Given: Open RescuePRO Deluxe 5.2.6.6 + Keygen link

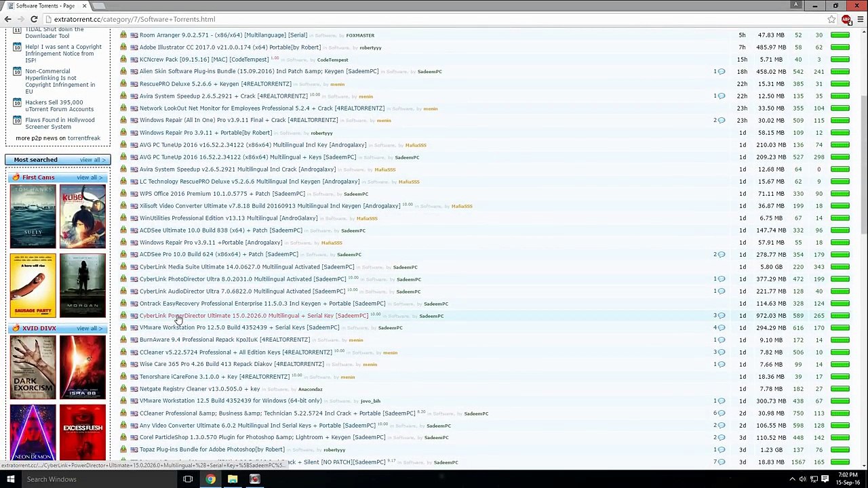Looking at the screenshot, I should pos(215,84).
